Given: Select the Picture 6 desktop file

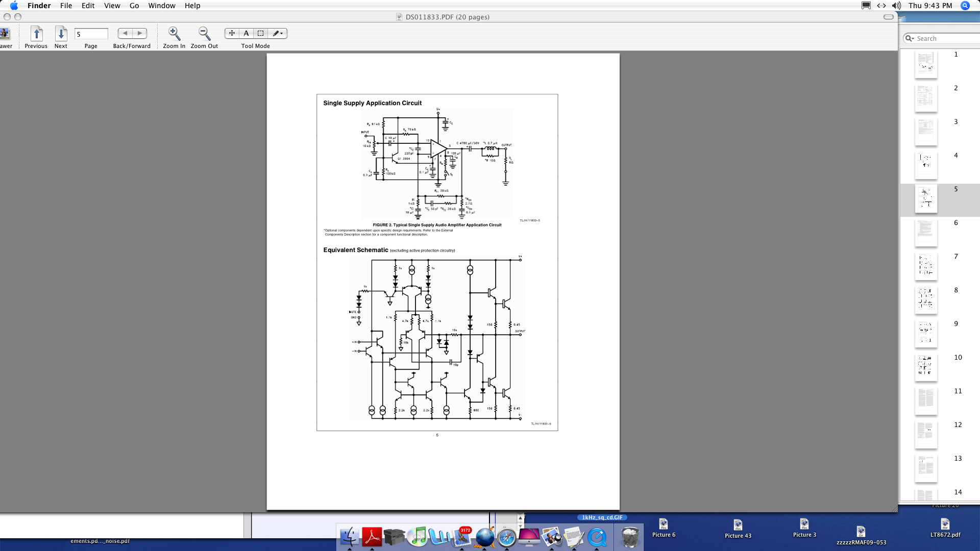Looking at the screenshot, I should (x=664, y=528).
